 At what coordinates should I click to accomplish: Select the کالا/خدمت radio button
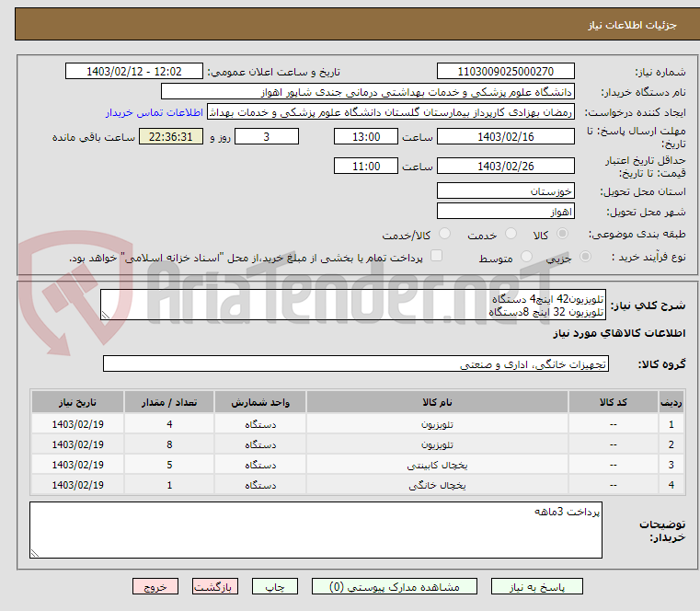tap(444, 234)
